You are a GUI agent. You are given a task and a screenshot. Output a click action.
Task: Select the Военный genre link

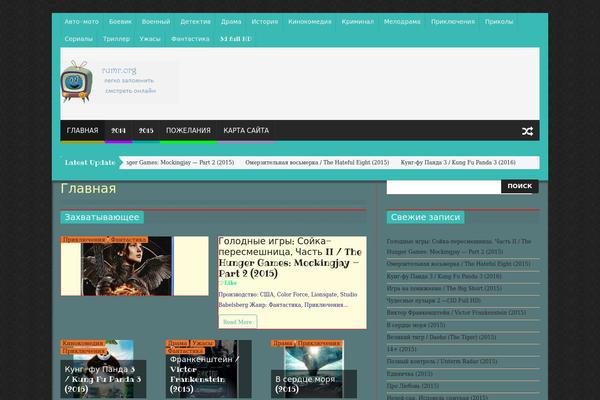pos(156,22)
